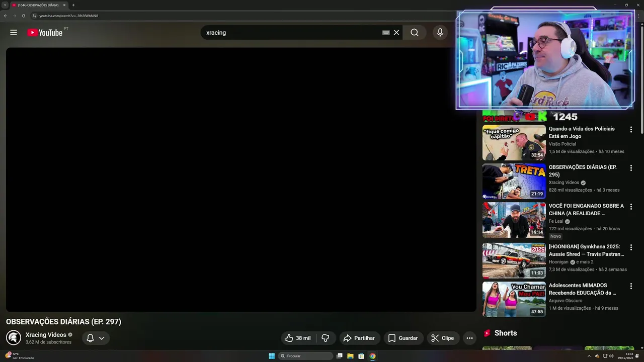This screenshot has height=362, width=644.
Task: Open Arquivo Obscuro channel name
Action: click(x=566, y=301)
